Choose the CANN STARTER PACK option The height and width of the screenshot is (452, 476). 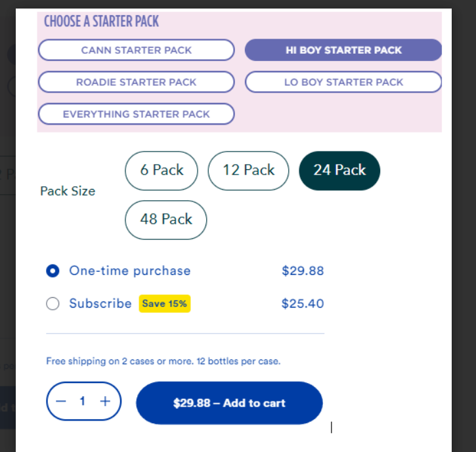tap(137, 50)
